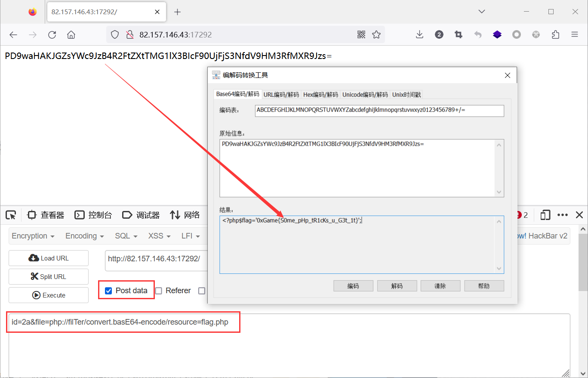Click the 编码表 alphabet input field
Image resolution: width=588 pixels, height=378 pixels.
pyautogui.click(x=379, y=110)
